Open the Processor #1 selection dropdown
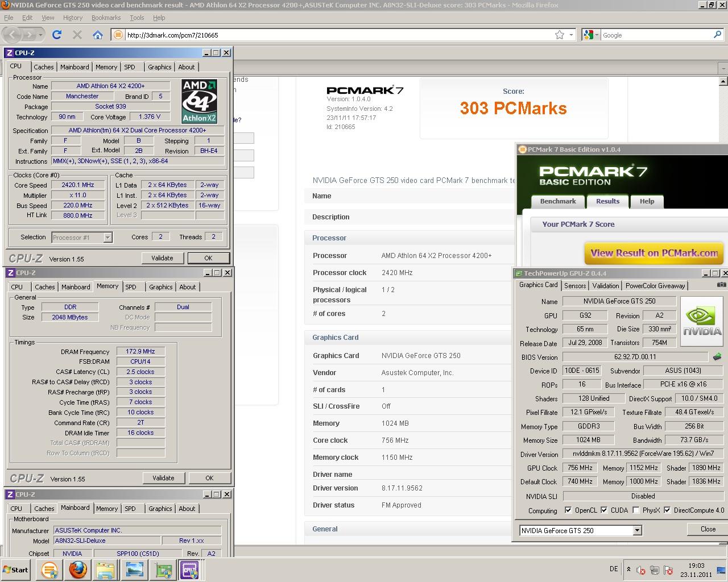This screenshot has width=728, height=582. tap(107, 238)
